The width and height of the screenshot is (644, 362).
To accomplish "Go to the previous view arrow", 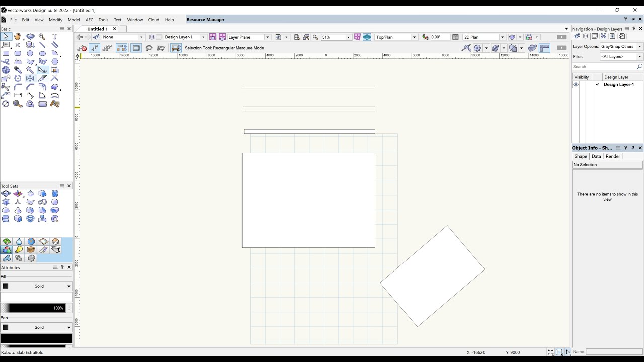I will click(79, 37).
